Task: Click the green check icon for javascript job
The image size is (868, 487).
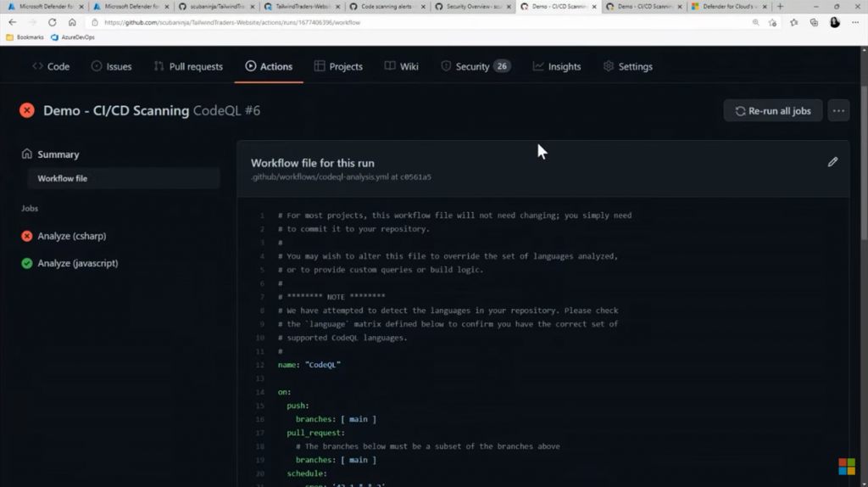Action: pos(26,263)
